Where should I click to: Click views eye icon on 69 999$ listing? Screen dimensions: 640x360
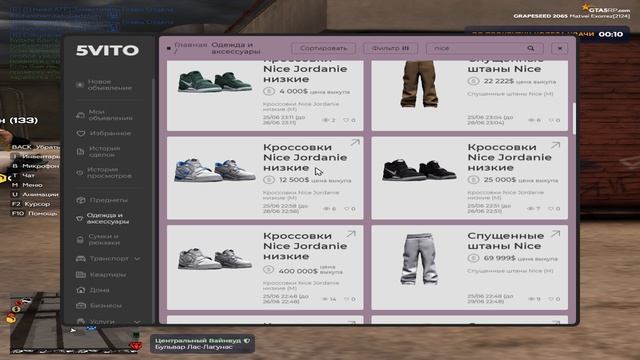click(x=531, y=299)
